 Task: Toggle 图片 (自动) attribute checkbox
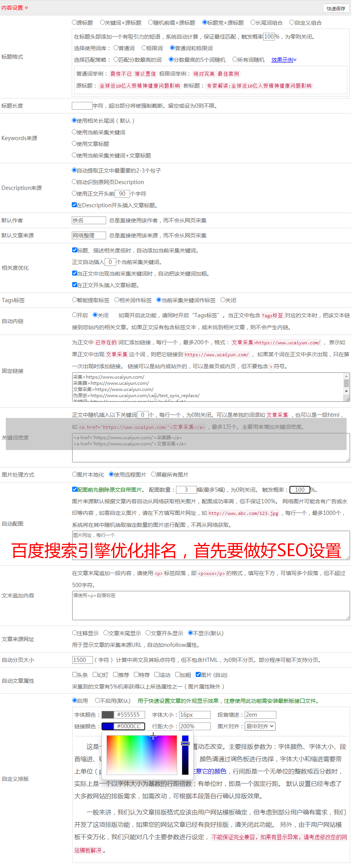(198, 675)
